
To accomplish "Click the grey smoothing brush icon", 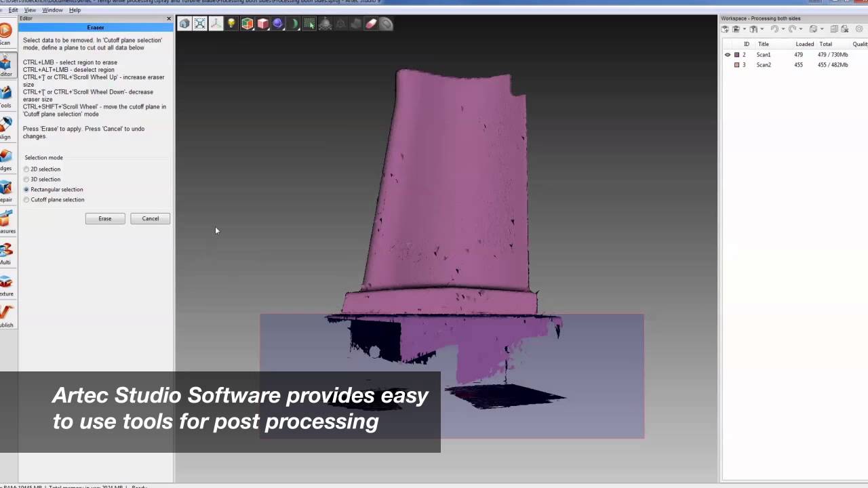I will point(387,24).
